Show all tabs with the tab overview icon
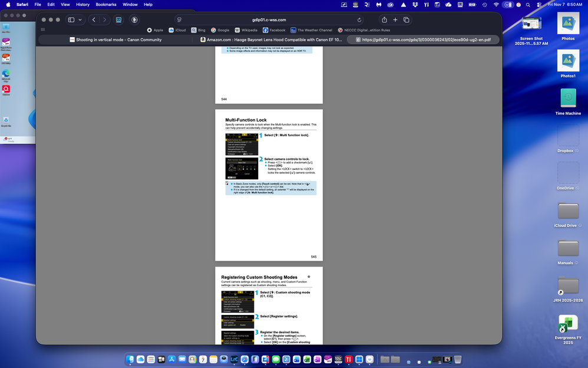The width and height of the screenshot is (588, 368). 407,19
